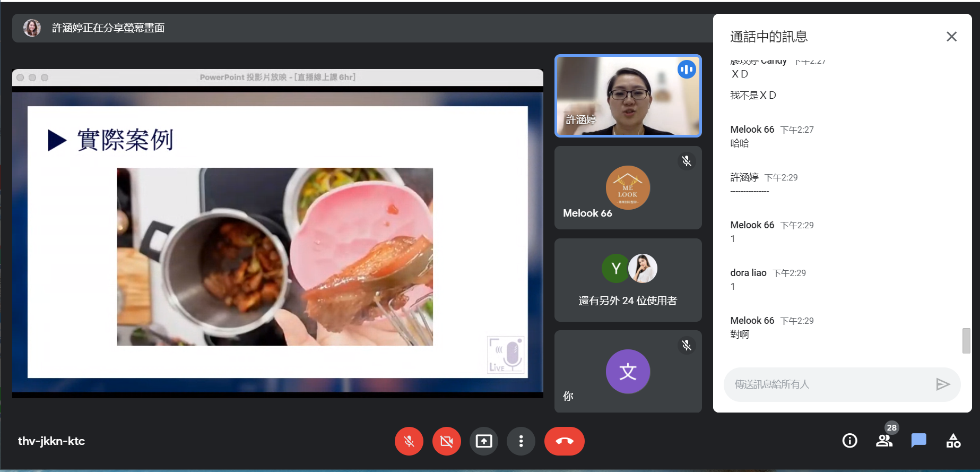Close the in-call messages panel

pyautogui.click(x=951, y=37)
